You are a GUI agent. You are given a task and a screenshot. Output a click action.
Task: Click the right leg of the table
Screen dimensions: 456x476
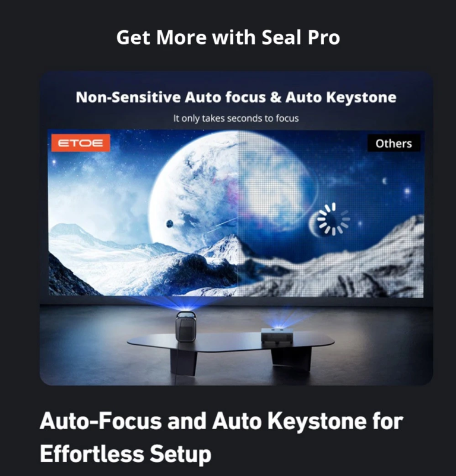(292, 359)
